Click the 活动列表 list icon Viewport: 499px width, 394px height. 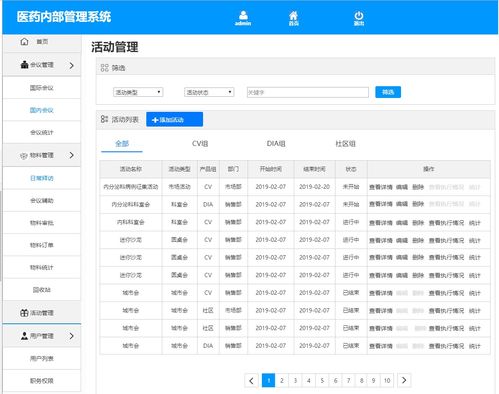[x=104, y=119]
